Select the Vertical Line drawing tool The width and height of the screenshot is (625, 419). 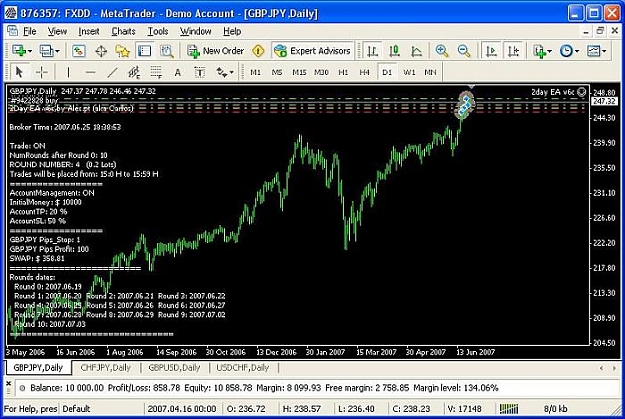(x=68, y=73)
